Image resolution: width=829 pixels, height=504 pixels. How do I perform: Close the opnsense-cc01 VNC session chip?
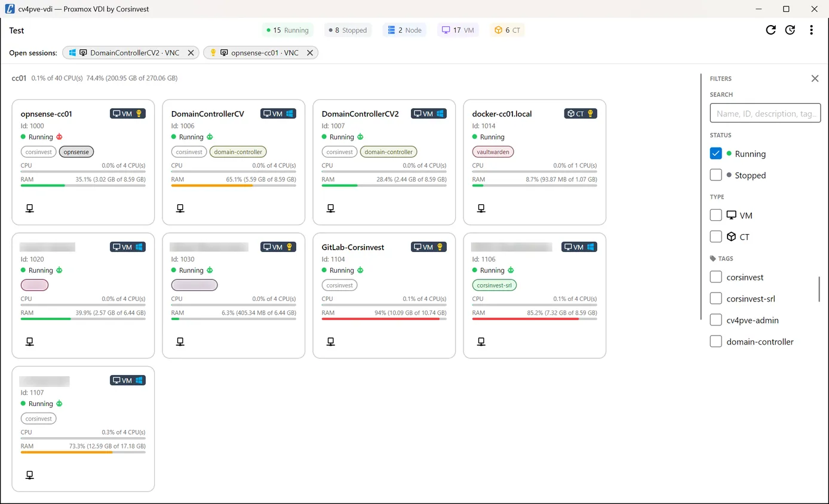click(x=310, y=53)
